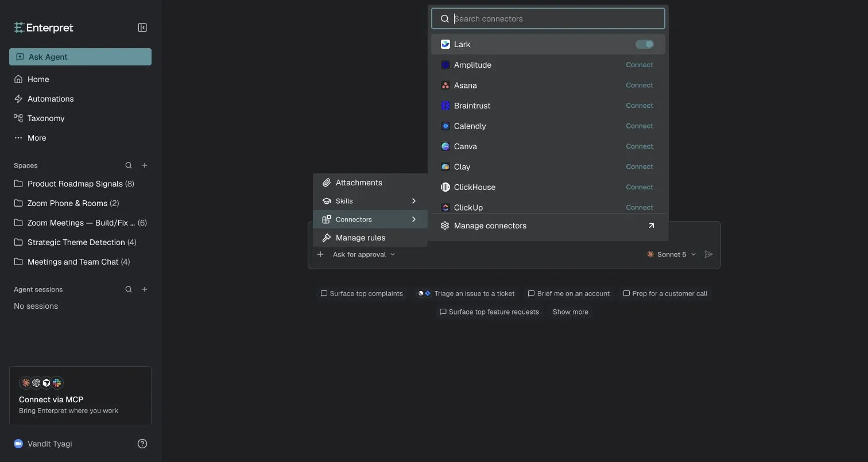The width and height of the screenshot is (868, 462).
Task: Click the Canva connector icon
Action: tap(445, 146)
